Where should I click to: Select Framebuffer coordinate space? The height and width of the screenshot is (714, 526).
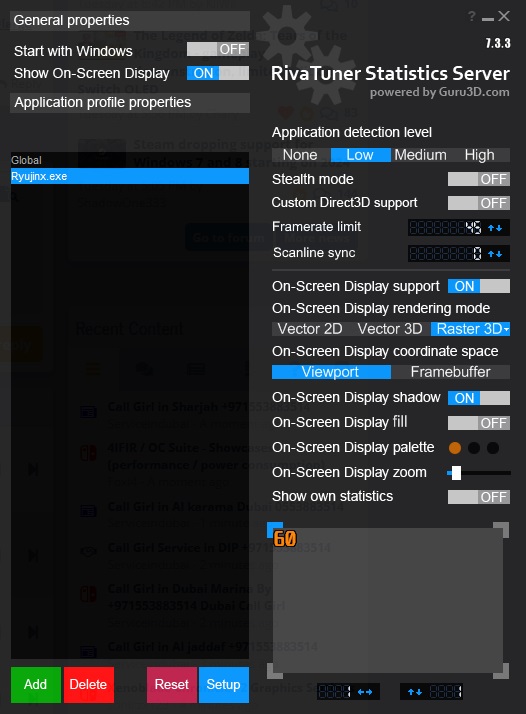pos(450,372)
